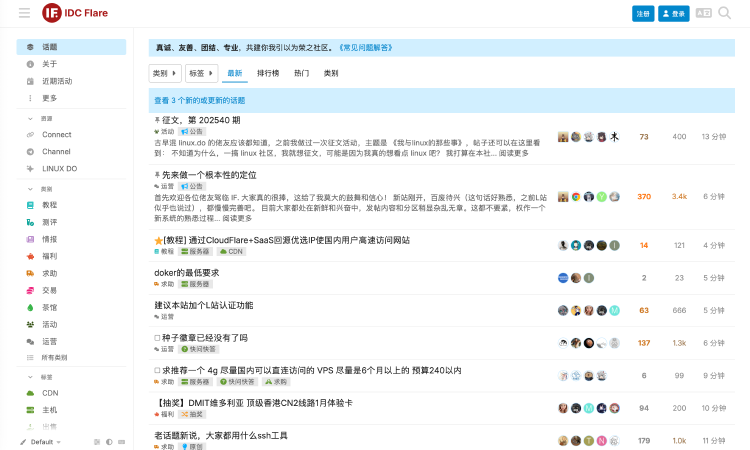Open the Channel link in sidebar
Screen dimensions: 750x450
click(56, 151)
